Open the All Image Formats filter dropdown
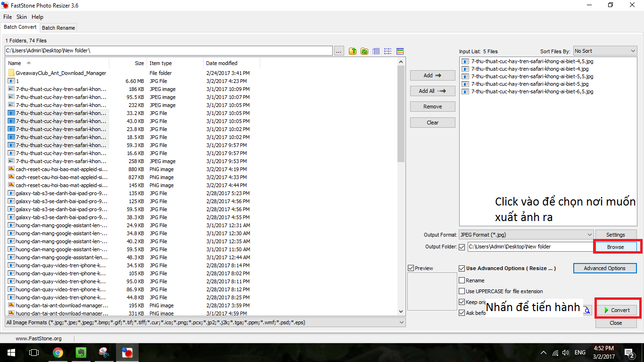 point(205,322)
